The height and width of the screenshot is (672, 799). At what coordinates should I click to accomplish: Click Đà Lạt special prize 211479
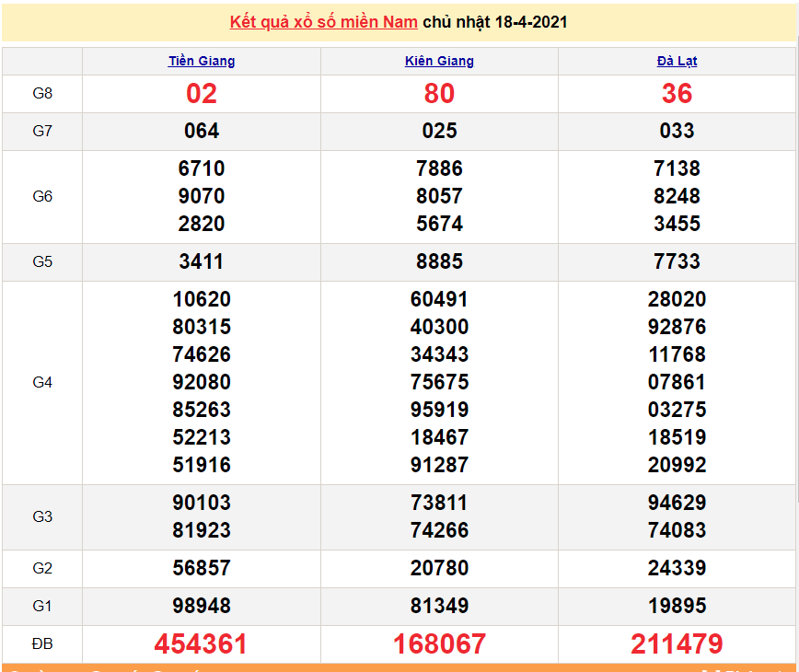677,644
